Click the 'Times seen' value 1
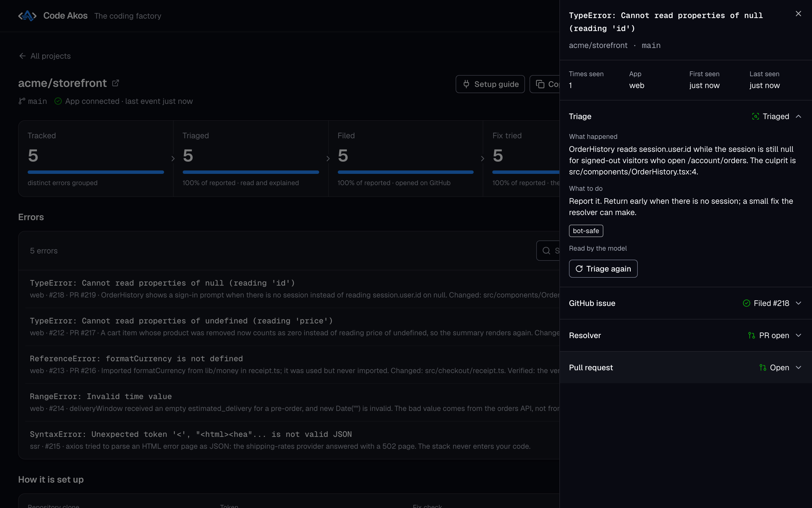812x508 pixels. tap(570, 85)
